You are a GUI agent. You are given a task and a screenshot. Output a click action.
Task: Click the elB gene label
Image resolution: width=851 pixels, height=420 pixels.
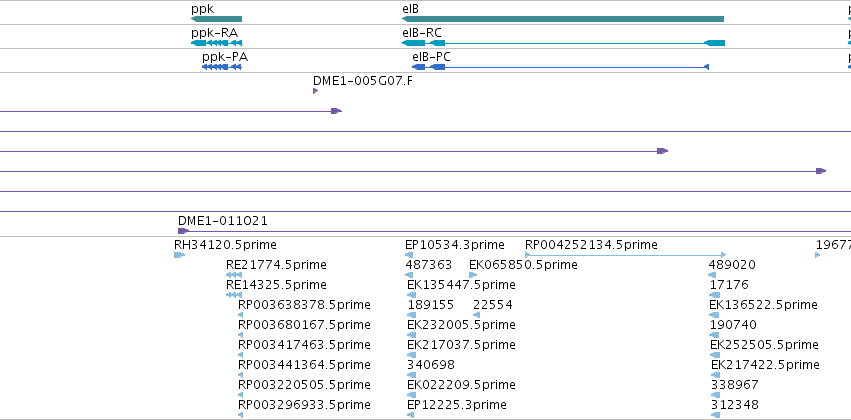click(410, 9)
